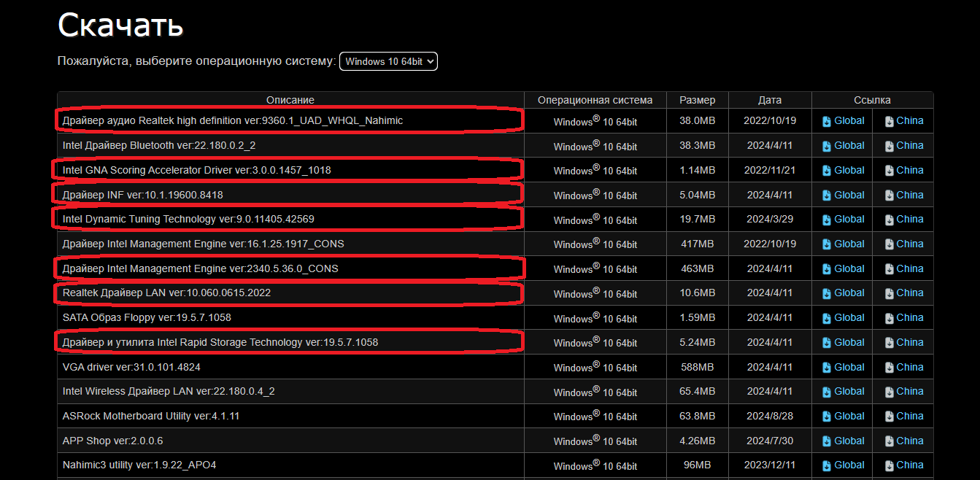980x480 pixels.
Task: Click Global download icon for Realtek audio driver
Action: pos(827,121)
